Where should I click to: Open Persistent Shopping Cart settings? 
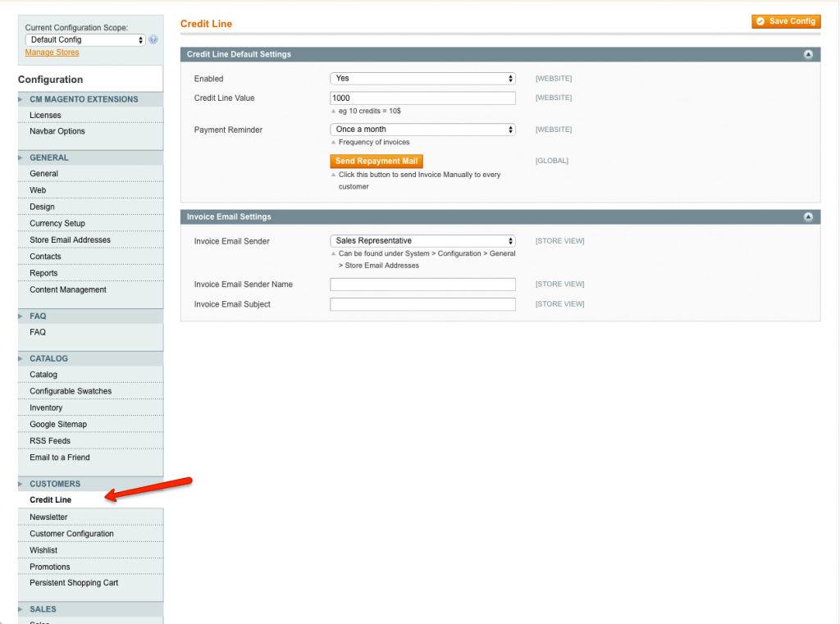(74, 583)
